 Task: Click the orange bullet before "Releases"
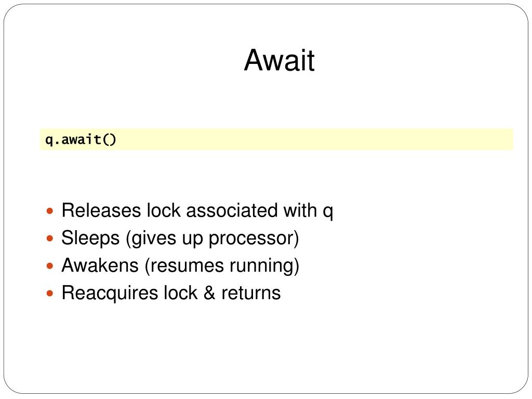point(50,211)
